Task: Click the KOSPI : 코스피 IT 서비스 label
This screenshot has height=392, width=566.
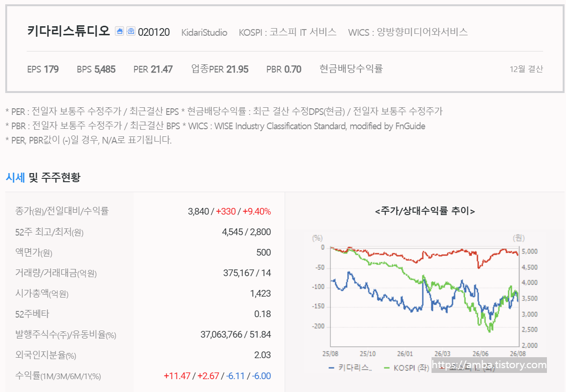Action: click(288, 32)
